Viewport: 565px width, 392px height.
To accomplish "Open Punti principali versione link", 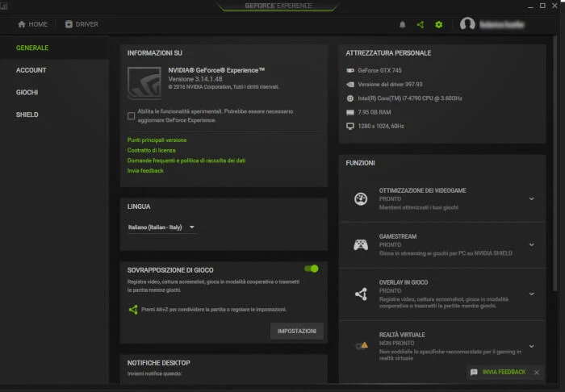I will 157,140.
